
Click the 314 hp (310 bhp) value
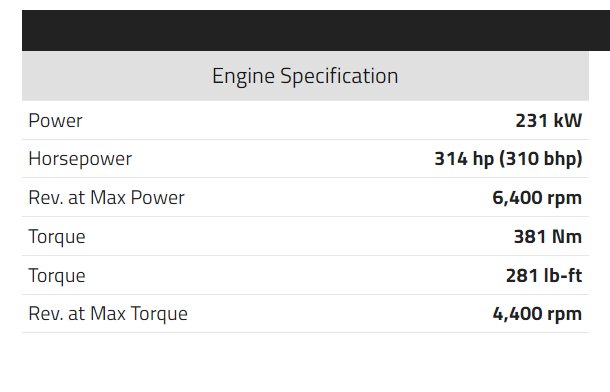508,159
